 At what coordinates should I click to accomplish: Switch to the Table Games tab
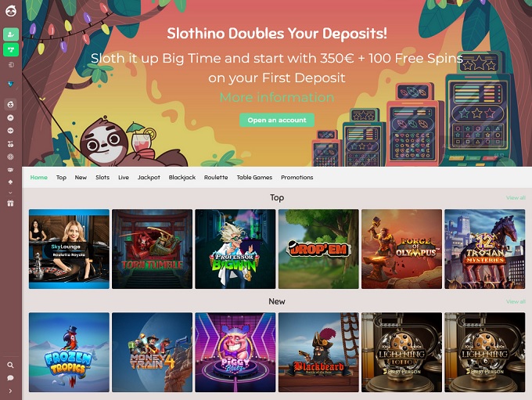click(x=254, y=177)
